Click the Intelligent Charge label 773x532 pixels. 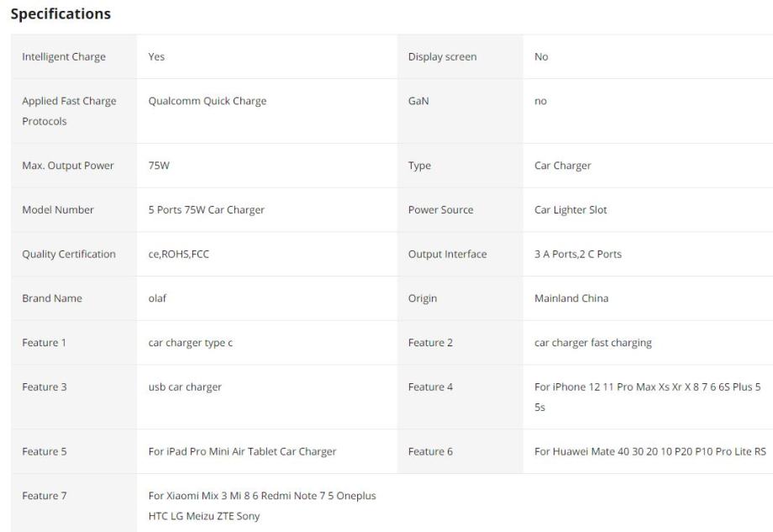click(64, 57)
